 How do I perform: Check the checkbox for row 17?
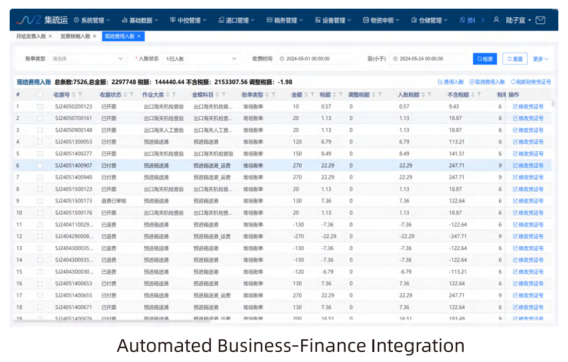(x=40, y=295)
